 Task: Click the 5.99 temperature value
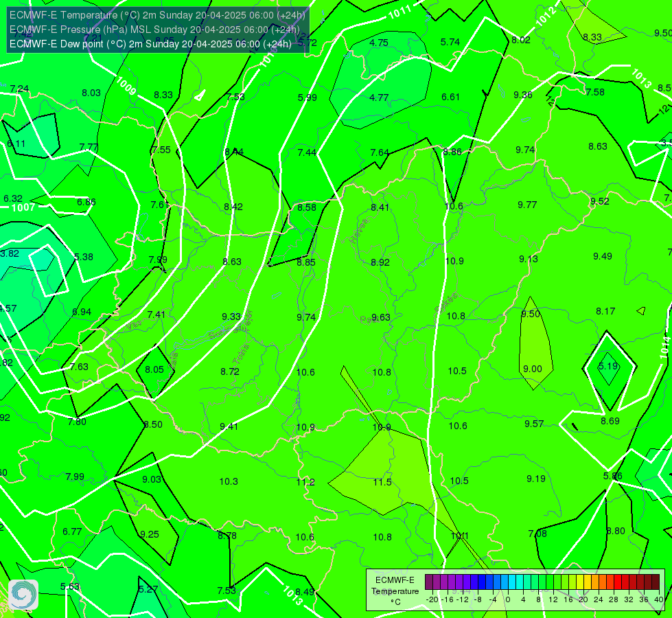coord(308,98)
